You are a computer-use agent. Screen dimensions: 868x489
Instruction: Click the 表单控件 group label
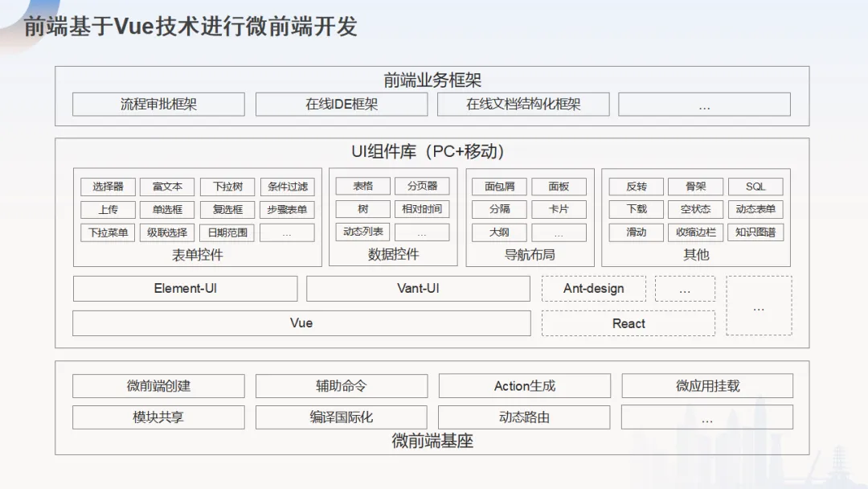pos(197,255)
